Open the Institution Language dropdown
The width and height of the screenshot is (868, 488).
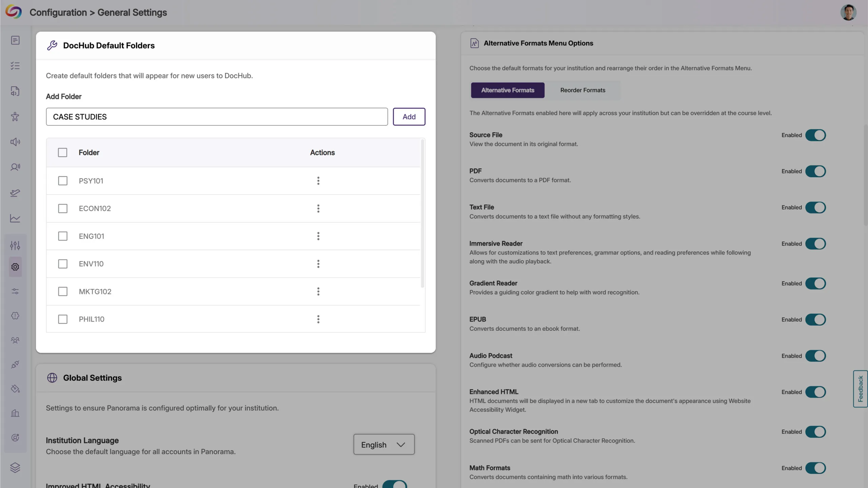pos(383,444)
